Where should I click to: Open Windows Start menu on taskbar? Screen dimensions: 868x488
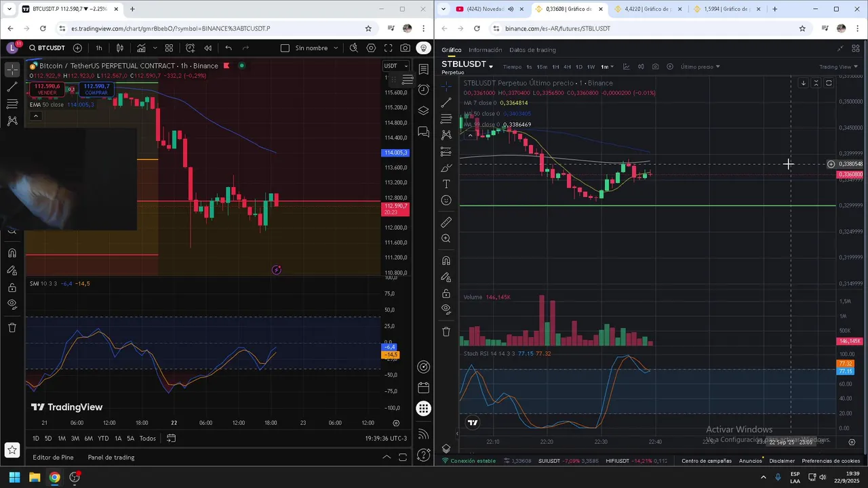(x=14, y=477)
